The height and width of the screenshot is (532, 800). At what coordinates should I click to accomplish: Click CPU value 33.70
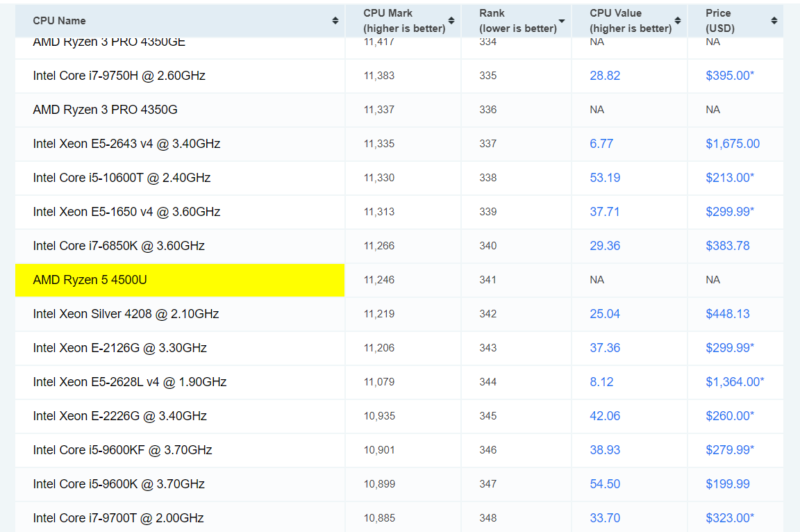tap(605, 518)
